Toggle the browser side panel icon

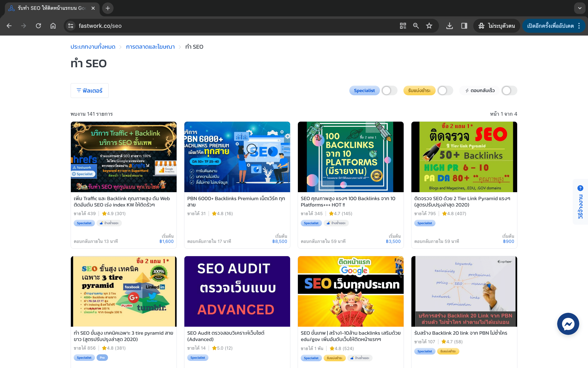click(464, 26)
